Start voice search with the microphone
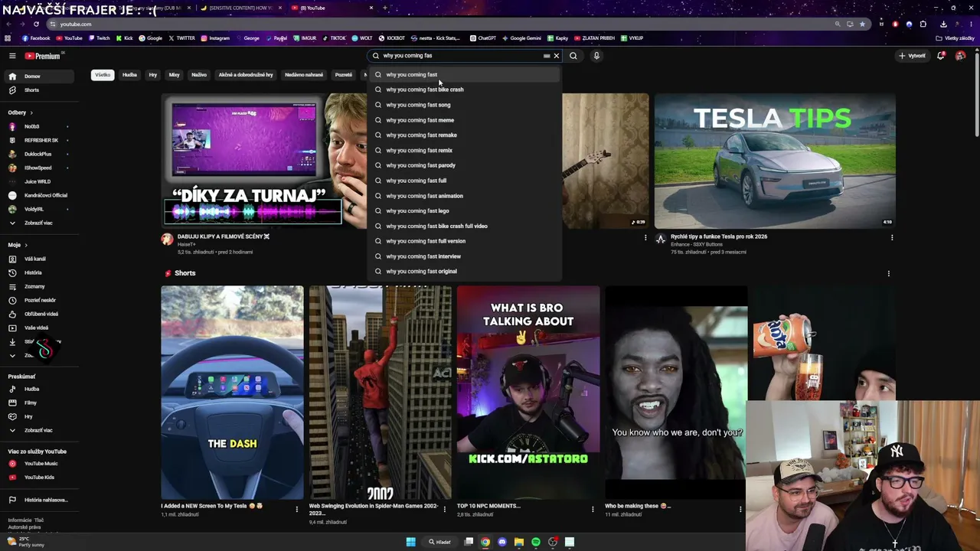The width and height of the screenshot is (980, 551). point(596,56)
